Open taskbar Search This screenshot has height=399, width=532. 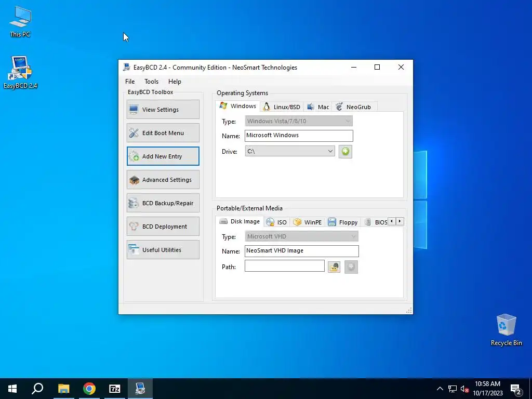pos(37,389)
